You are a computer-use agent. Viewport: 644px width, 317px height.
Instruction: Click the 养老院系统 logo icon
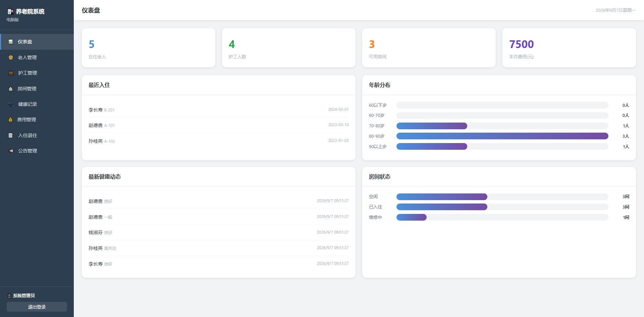(10, 11)
